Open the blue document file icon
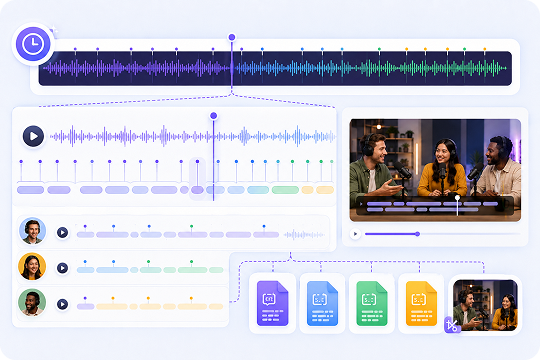Screen dimensions: 540x360 322,304
